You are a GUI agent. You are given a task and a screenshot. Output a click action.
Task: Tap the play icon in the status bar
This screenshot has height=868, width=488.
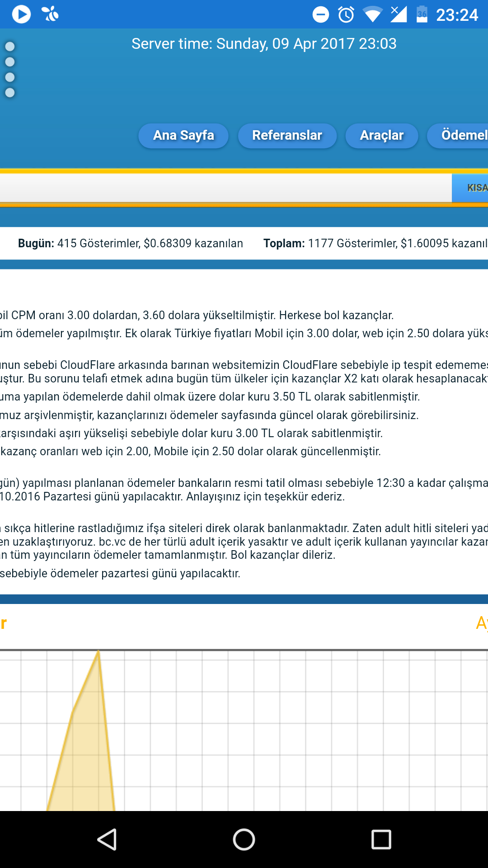point(21,14)
